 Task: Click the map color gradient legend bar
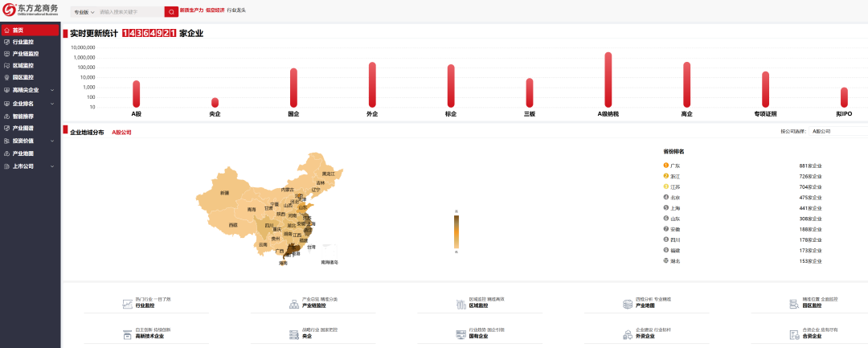tap(457, 232)
